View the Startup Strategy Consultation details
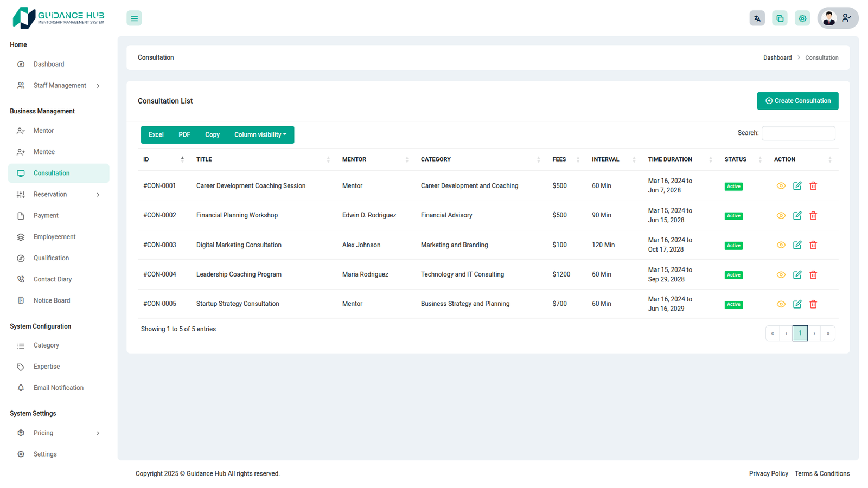Viewport: 868px width, 488px height. [x=781, y=304]
